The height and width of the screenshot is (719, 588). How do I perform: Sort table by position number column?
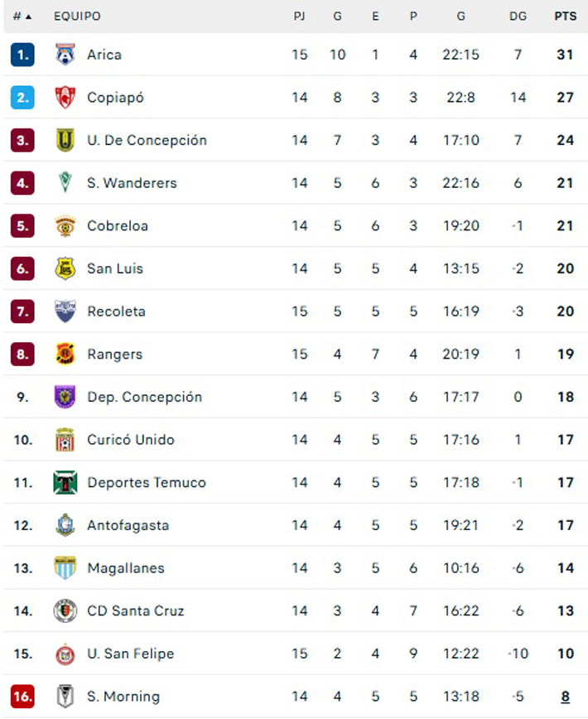point(22,17)
